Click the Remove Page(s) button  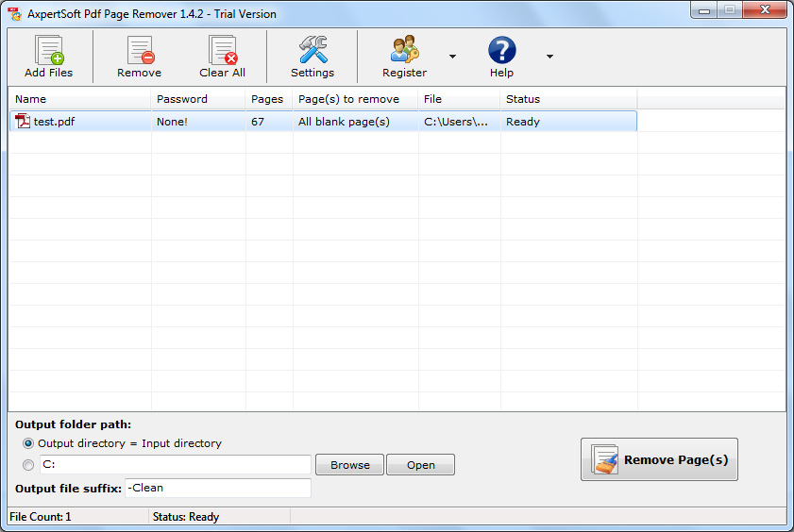pyautogui.click(x=659, y=459)
